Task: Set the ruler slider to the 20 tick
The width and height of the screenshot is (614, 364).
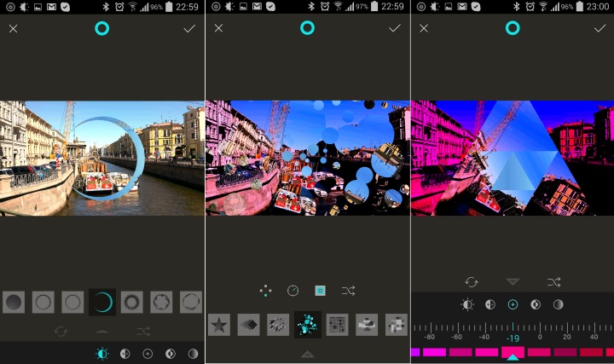Action: click(x=567, y=332)
